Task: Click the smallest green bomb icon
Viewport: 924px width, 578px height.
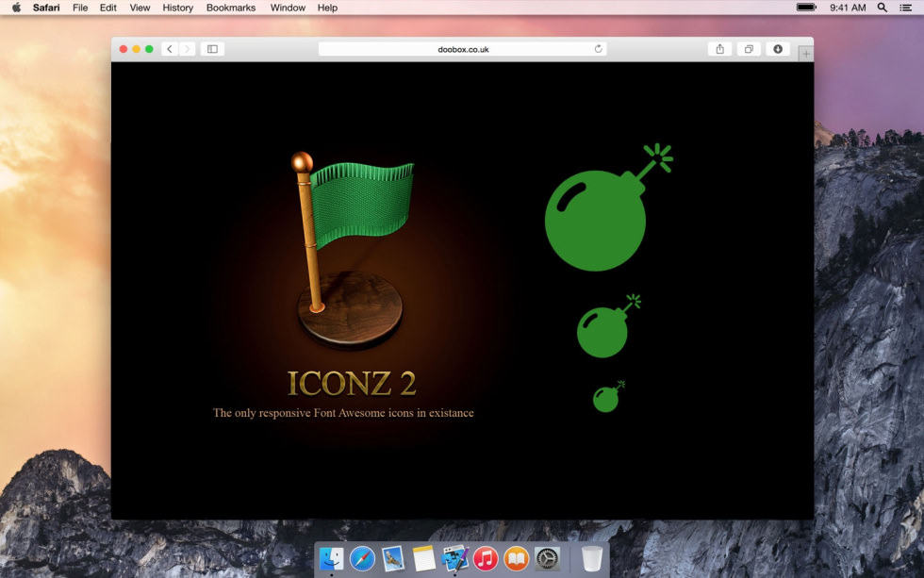Action: (607, 397)
